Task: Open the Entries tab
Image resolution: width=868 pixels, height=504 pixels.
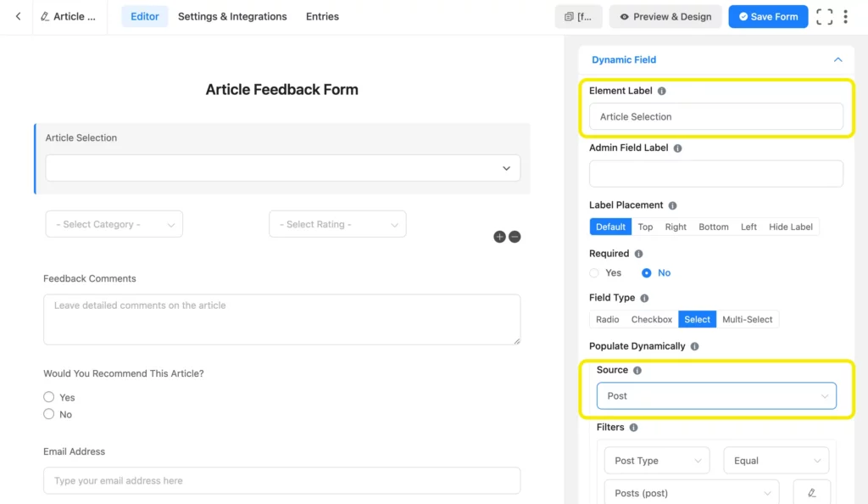Action: tap(322, 16)
